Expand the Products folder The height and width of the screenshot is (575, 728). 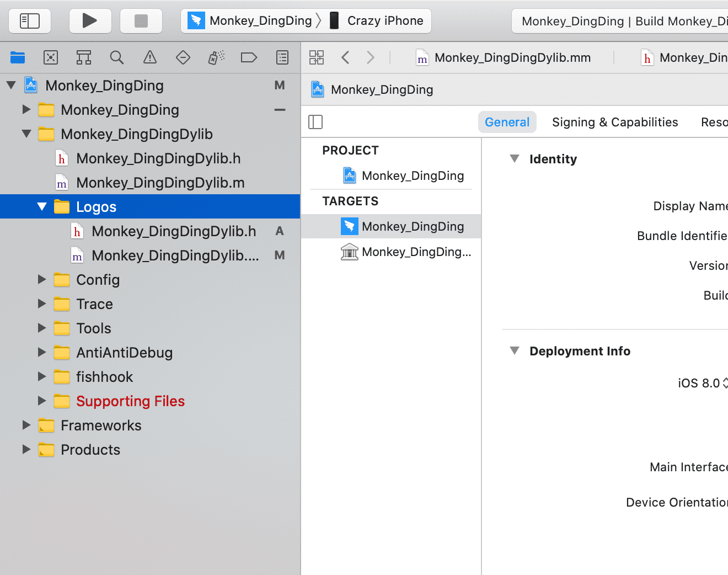(x=26, y=450)
